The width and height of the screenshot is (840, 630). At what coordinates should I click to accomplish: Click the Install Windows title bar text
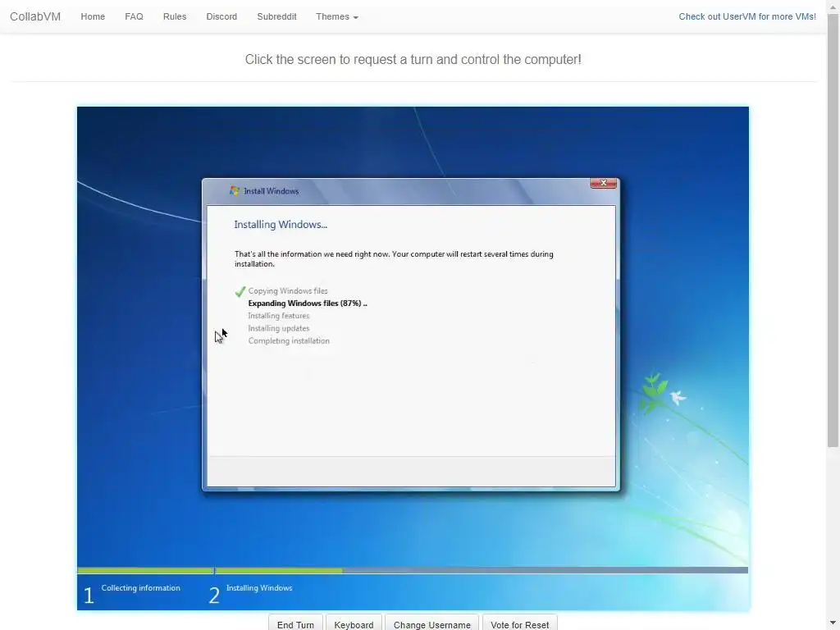point(271,190)
